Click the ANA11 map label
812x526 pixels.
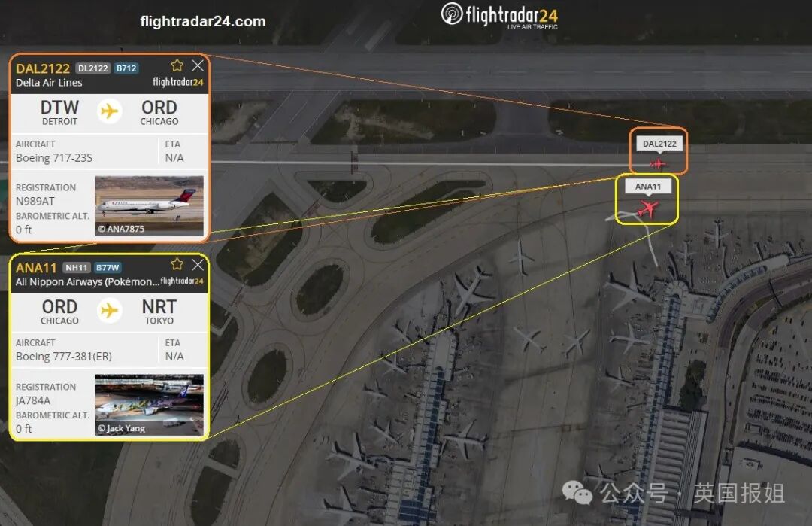coord(648,187)
